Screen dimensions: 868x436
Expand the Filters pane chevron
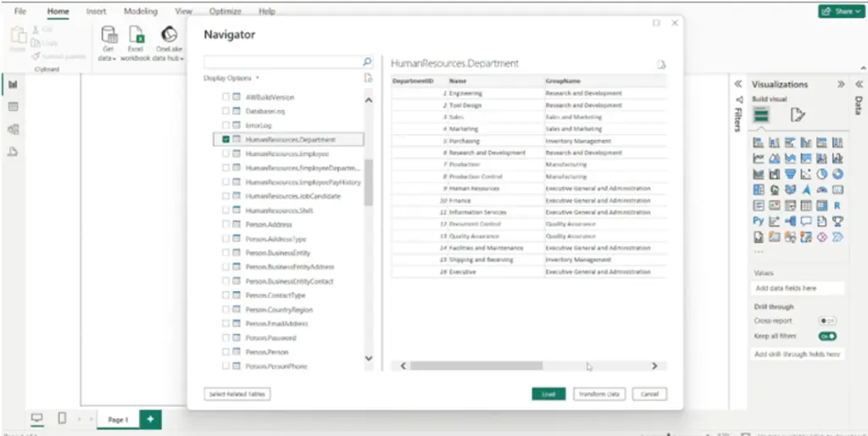pyautogui.click(x=738, y=84)
